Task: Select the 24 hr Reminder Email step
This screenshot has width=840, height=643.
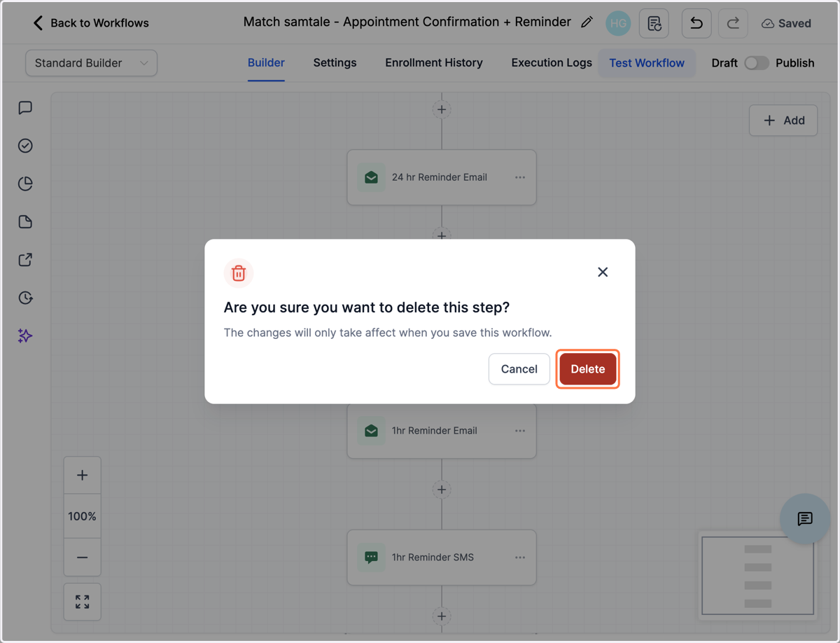Action: [442, 177]
